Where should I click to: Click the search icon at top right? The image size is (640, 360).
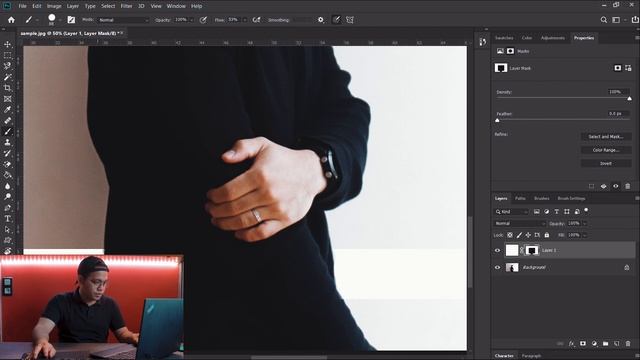[604, 20]
